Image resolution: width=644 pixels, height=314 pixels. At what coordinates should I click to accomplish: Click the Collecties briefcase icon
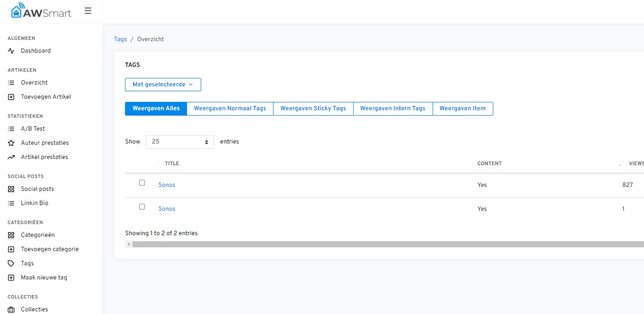pyautogui.click(x=12, y=310)
